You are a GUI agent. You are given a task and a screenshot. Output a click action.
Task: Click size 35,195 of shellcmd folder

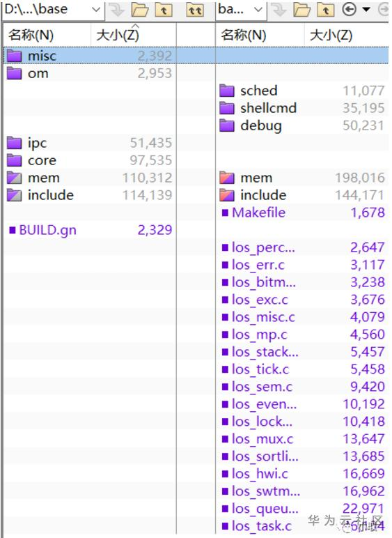click(x=364, y=109)
